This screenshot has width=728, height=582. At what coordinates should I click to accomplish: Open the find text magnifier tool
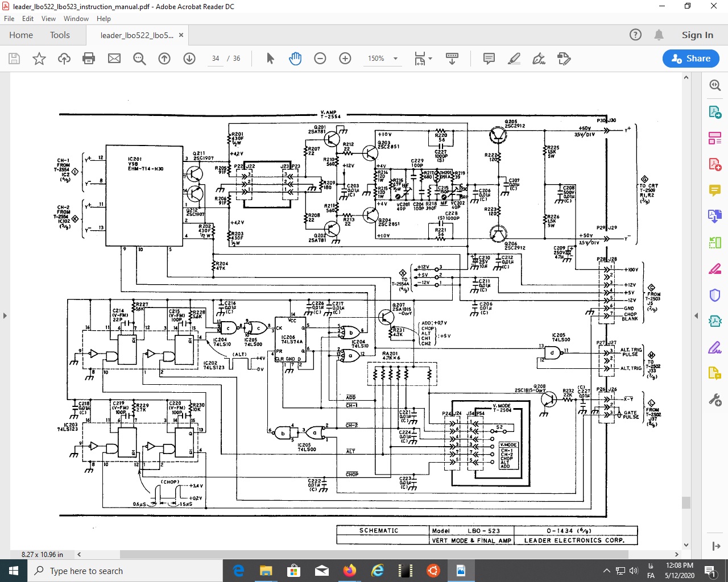pyautogui.click(x=139, y=59)
